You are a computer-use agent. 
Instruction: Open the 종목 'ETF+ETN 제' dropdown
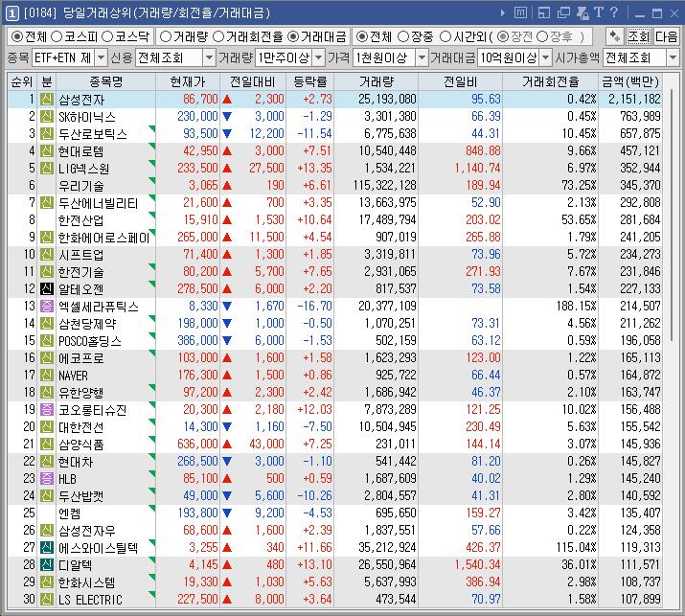point(101,57)
